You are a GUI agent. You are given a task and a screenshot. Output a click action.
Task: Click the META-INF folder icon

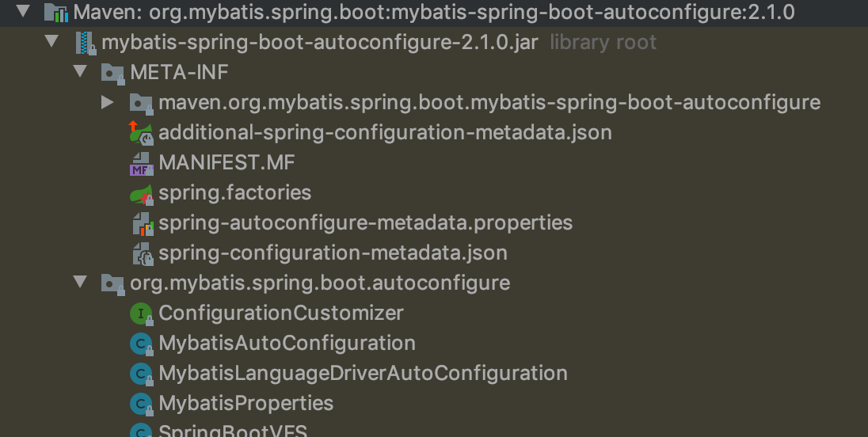112,73
